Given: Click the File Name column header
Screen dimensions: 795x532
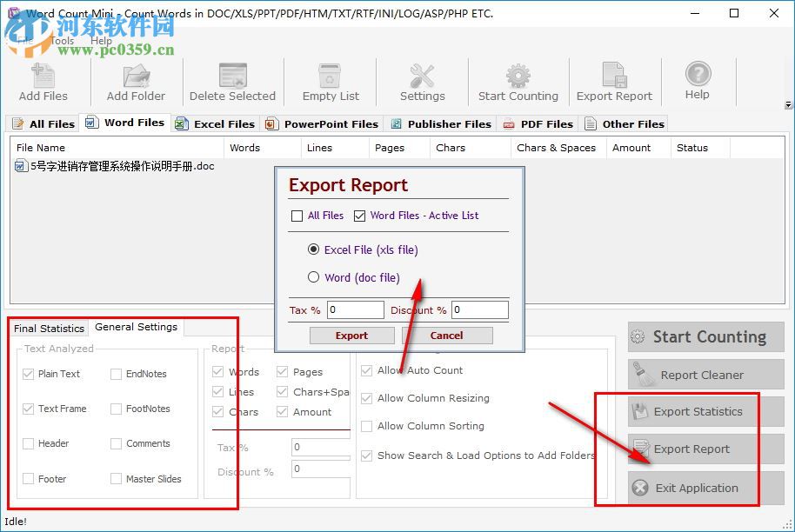Looking at the screenshot, I should (117, 148).
